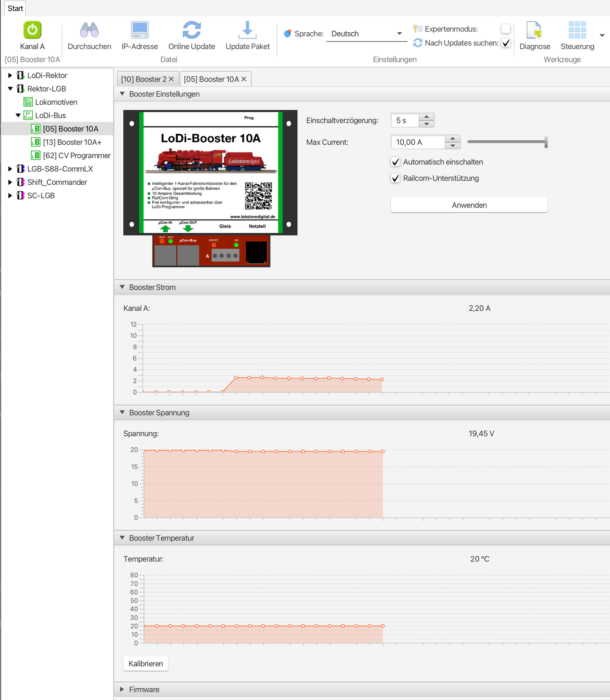Click the Anwenden button
Viewport: 610px width, 700px height.
(x=469, y=205)
